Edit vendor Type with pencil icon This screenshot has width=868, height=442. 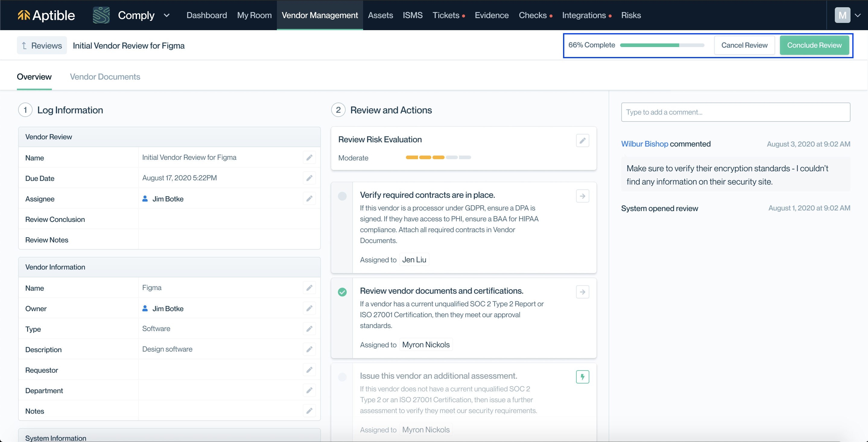point(309,328)
